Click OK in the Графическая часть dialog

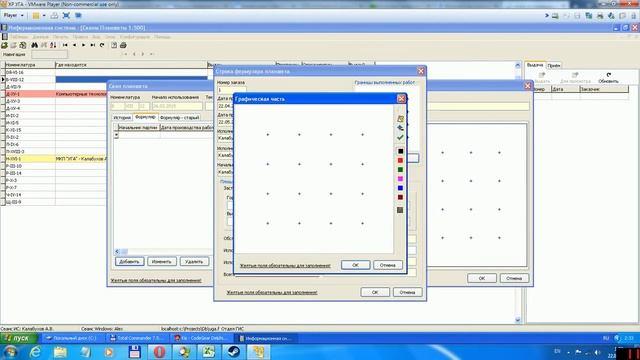tap(356, 265)
